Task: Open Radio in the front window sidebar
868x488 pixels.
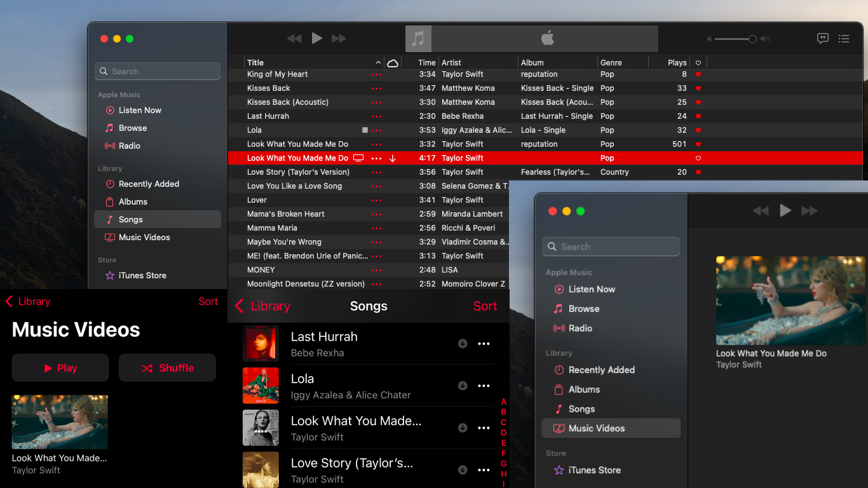Action: (580, 329)
